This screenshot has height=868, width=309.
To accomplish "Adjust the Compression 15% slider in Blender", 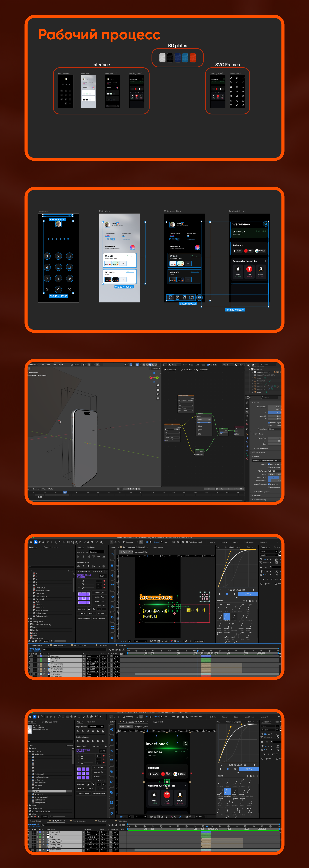I will pyautogui.click(x=274, y=480).
